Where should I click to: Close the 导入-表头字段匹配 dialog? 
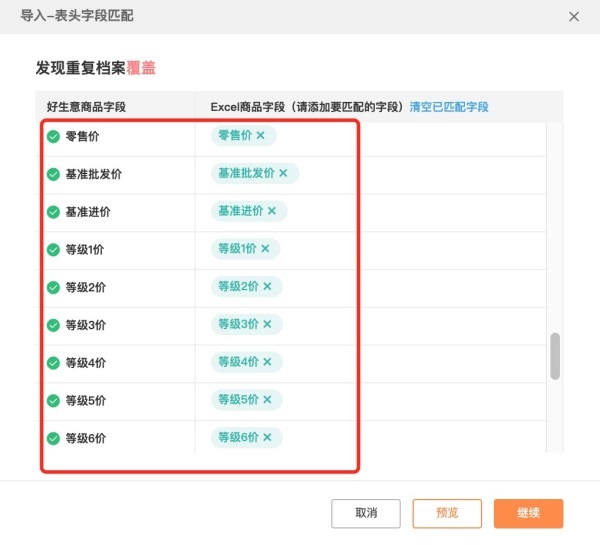574,16
